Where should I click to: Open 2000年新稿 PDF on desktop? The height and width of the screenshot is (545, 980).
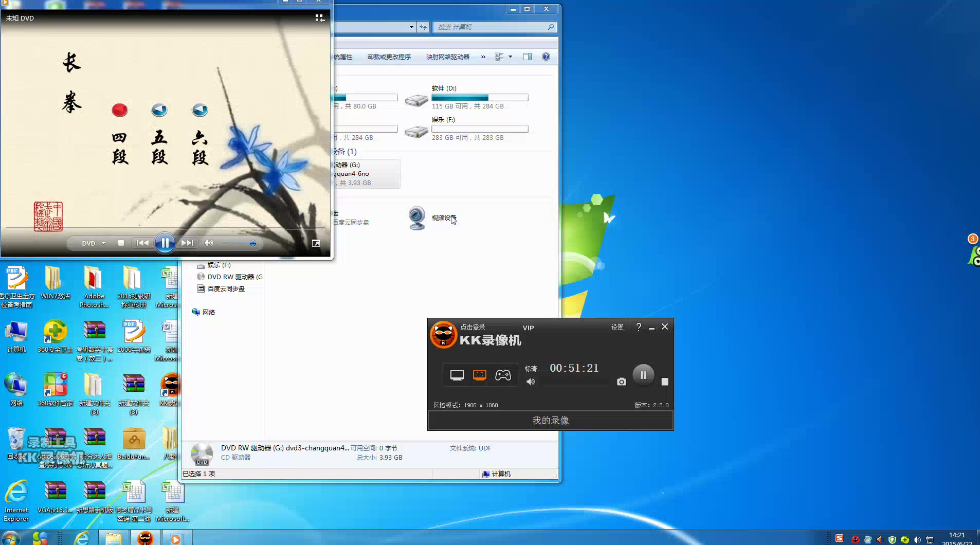pyautogui.click(x=134, y=336)
